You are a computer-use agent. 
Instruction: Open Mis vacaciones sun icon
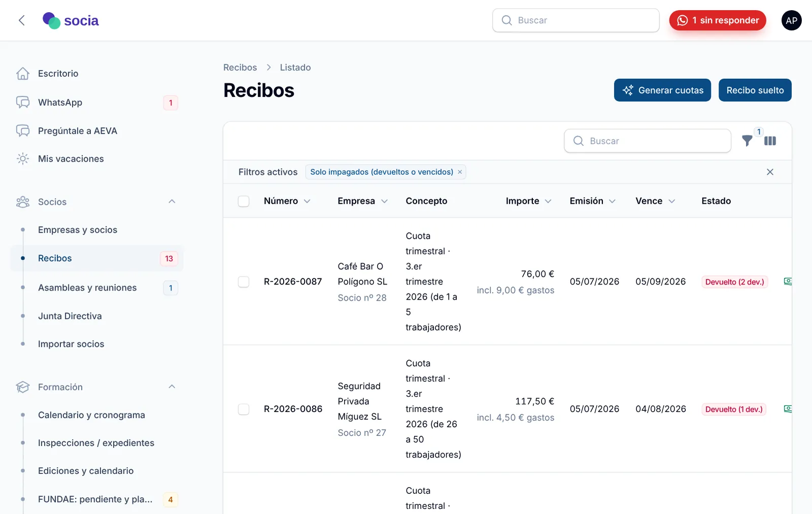click(x=23, y=158)
